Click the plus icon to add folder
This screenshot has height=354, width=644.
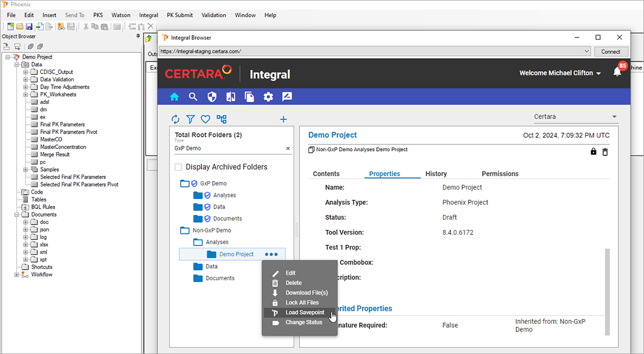click(x=283, y=119)
